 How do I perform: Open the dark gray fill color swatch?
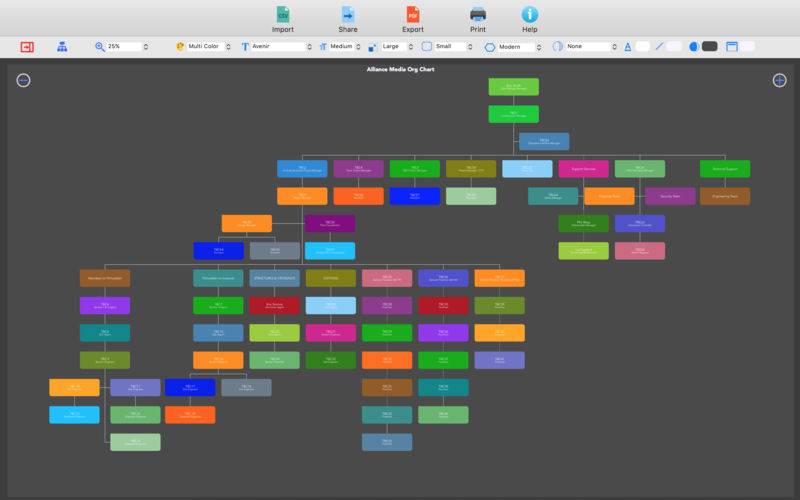click(710, 46)
